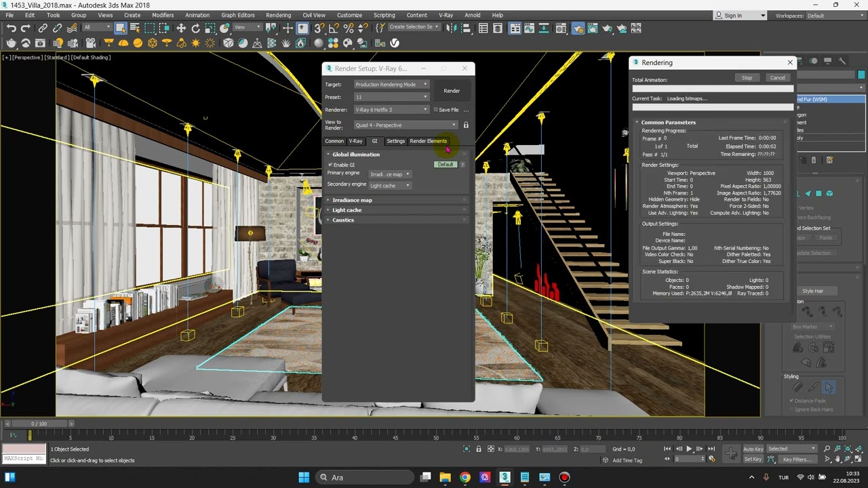This screenshot has height=488, width=868.
Task: Click the Style Hair button
Action: pyautogui.click(x=812, y=291)
